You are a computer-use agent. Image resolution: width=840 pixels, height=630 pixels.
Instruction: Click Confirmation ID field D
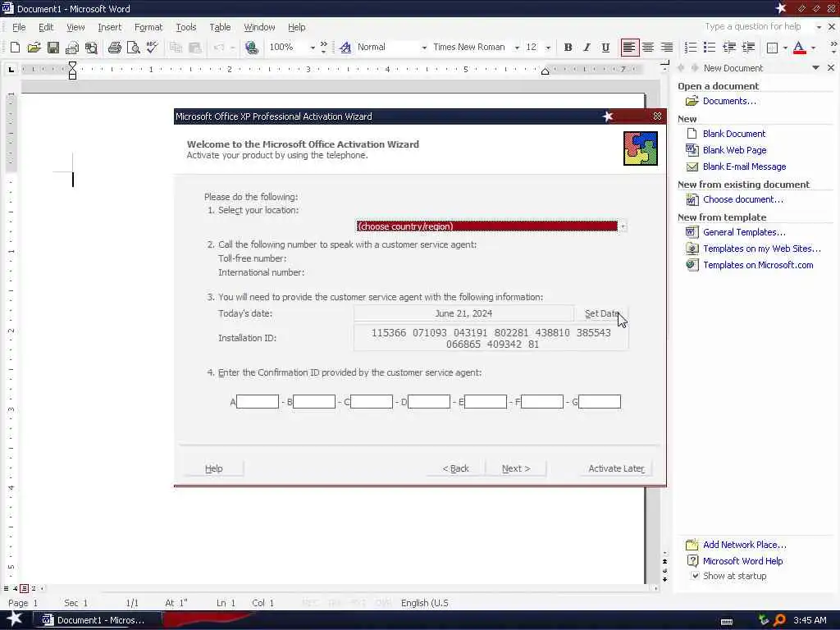tap(428, 402)
